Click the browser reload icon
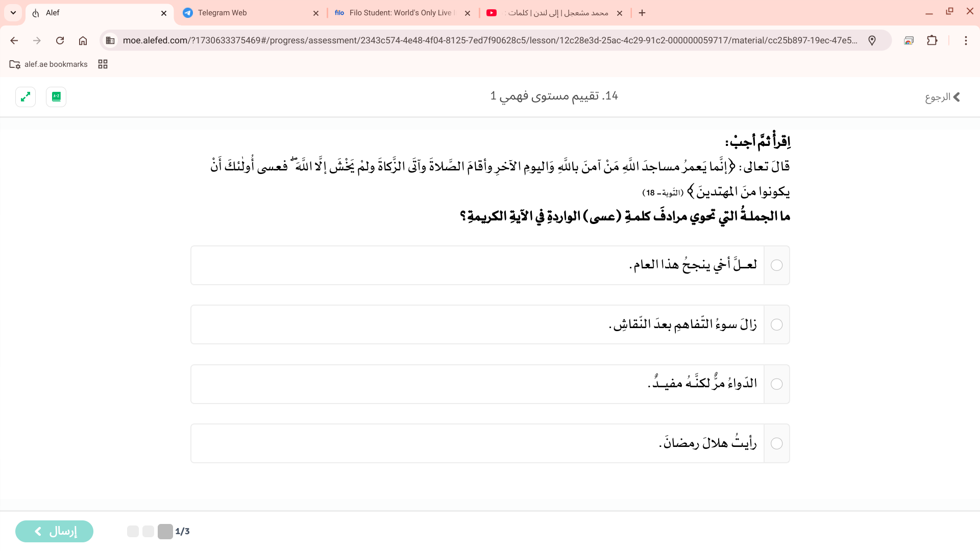The image size is (980, 551). [x=60, y=40]
